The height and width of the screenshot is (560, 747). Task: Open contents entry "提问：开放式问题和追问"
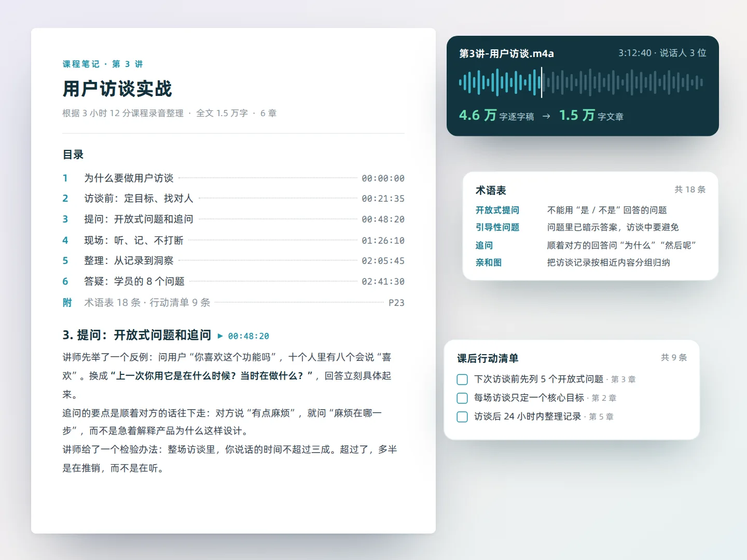(x=233, y=219)
